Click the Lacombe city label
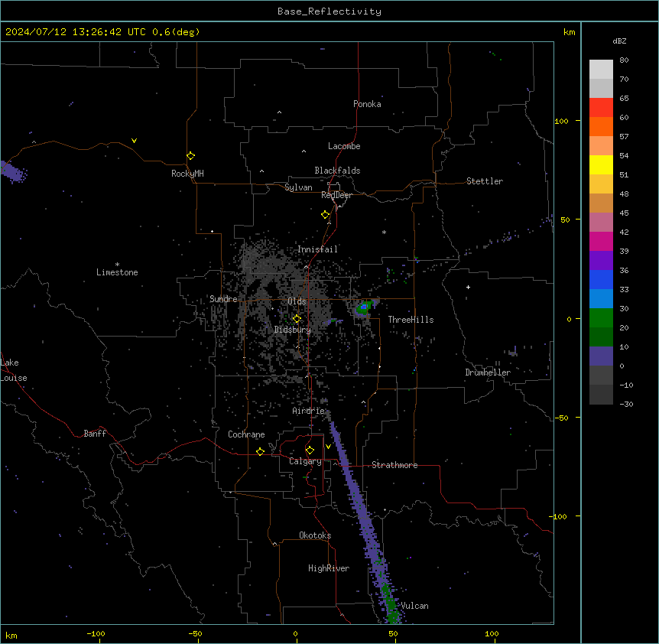 click(x=344, y=146)
